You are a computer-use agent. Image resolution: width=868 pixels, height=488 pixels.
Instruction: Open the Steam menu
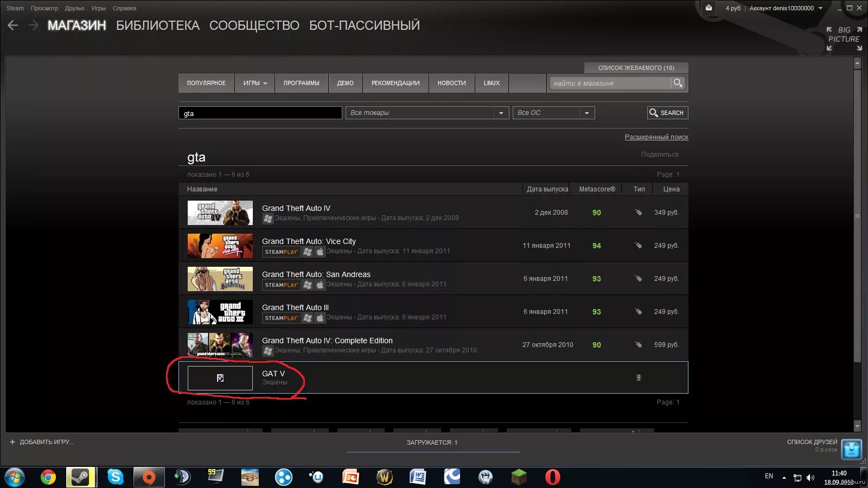click(x=15, y=8)
